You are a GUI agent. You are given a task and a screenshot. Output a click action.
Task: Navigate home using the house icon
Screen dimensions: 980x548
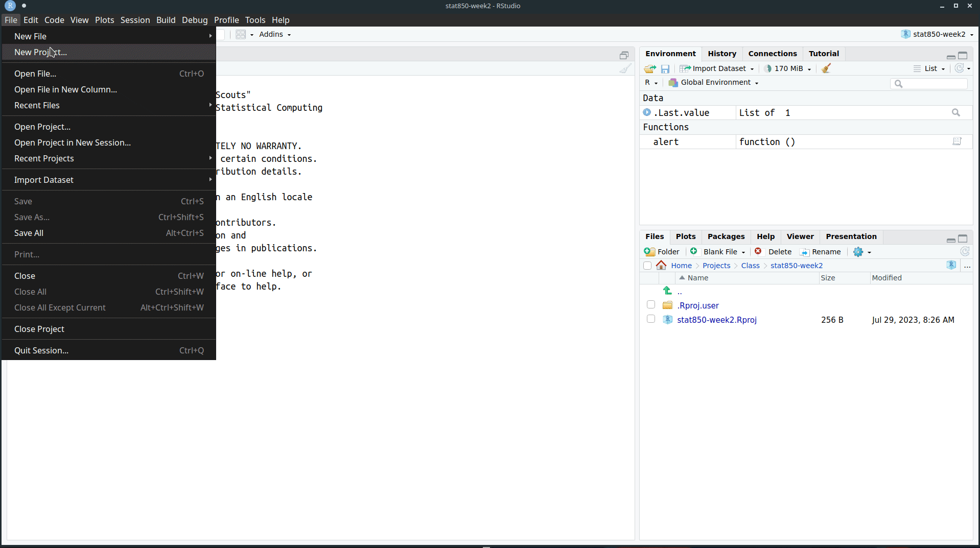(661, 265)
